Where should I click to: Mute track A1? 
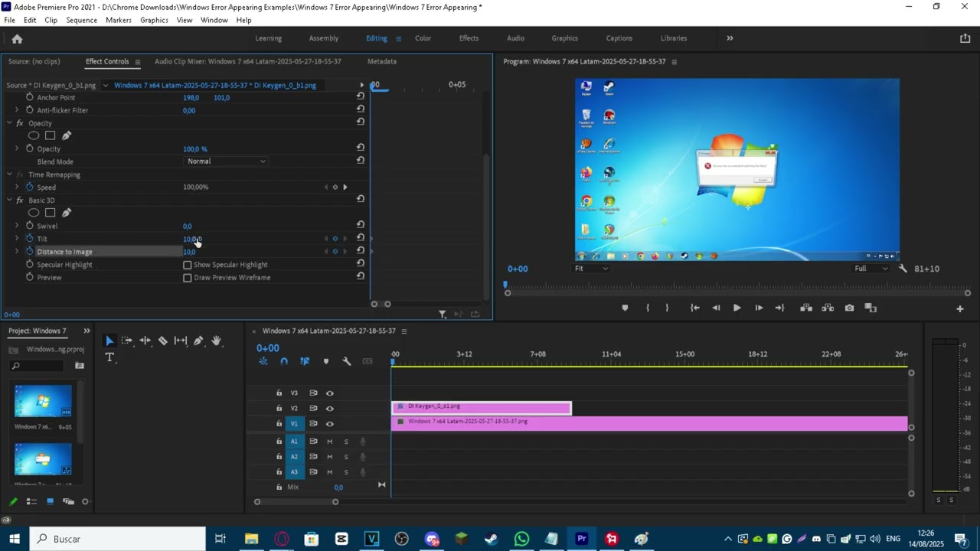click(x=330, y=442)
